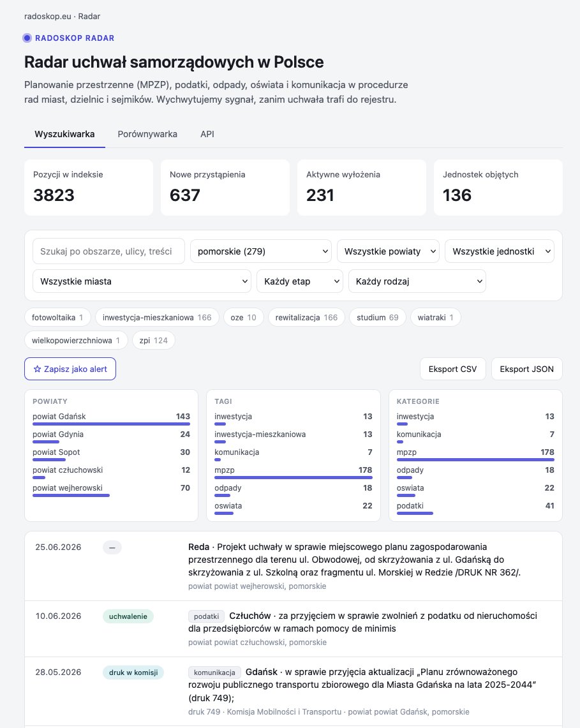This screenshot has width=580, height=728.
Task: Click 'inwestycja-mieszkaniowa' in the Tagi panel
Action: [x=294, y=436]
